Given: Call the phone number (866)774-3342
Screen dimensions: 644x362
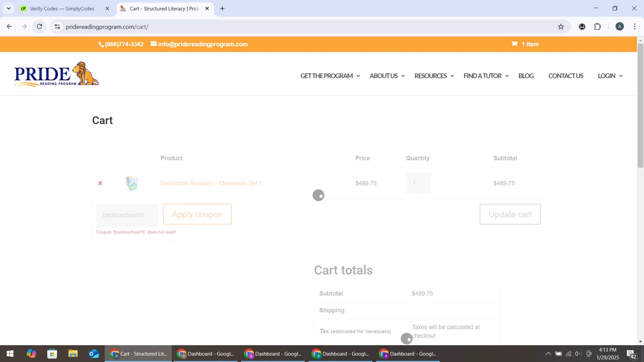Looking at the screenshot, I should coord(122,44).
